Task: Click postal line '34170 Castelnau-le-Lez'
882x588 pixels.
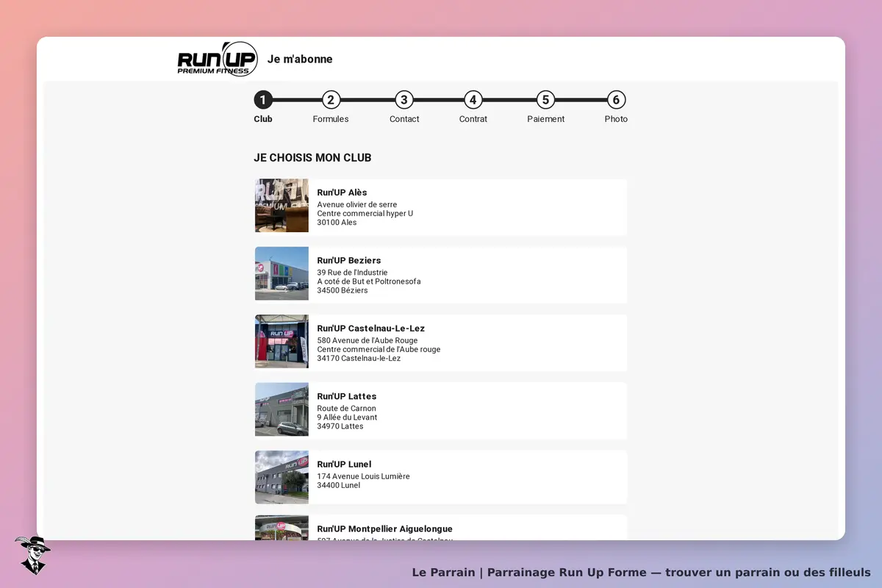Action: point(359,359)
